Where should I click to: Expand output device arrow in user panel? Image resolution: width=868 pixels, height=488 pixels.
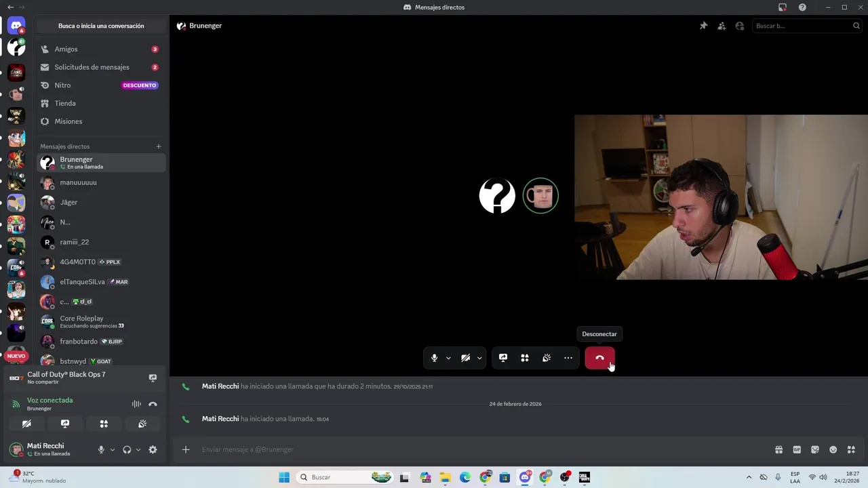(x=138, y=449)
